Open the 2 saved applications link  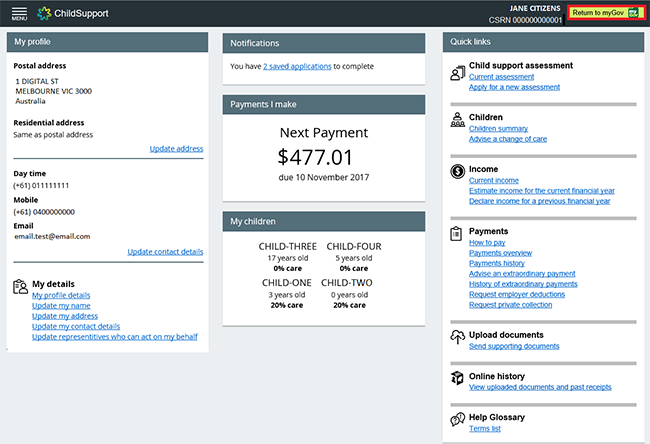[x=297, y=66]
